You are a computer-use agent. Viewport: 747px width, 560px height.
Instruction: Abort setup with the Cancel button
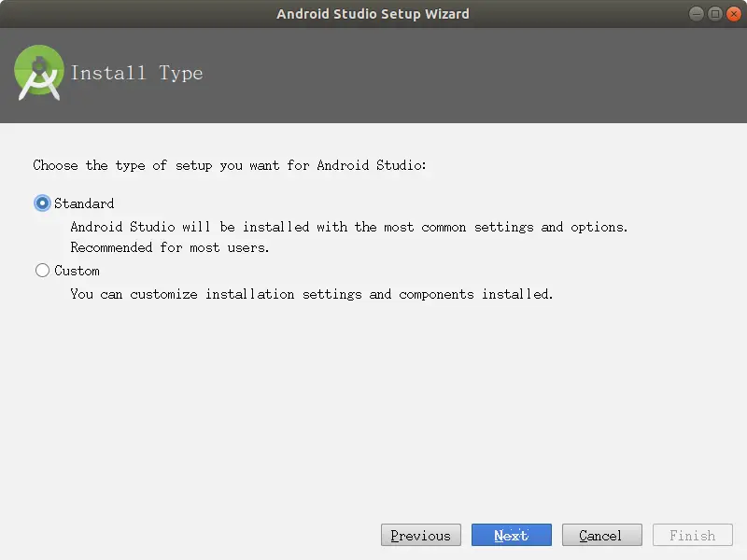(601, 535)
